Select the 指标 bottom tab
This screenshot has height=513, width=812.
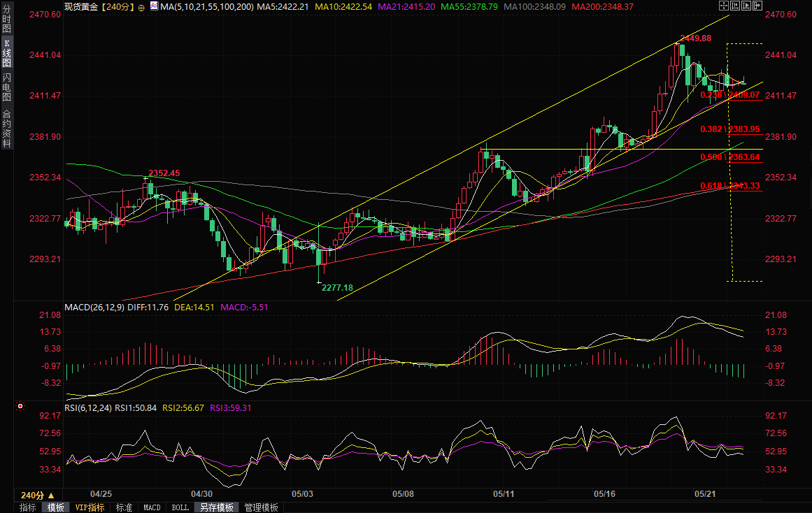tap(28, 507)
